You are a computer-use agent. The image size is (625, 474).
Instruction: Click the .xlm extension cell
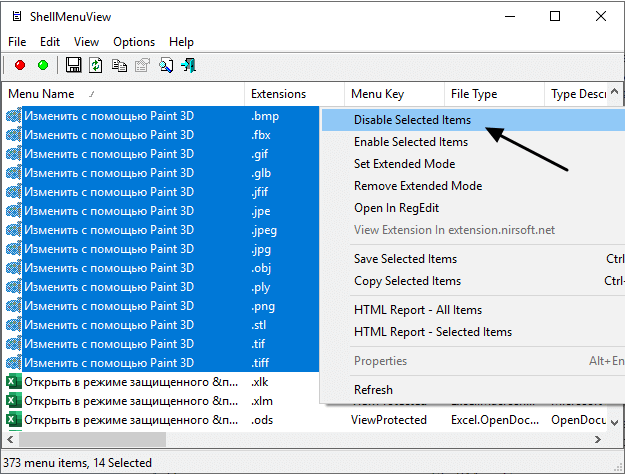(262, 401)
